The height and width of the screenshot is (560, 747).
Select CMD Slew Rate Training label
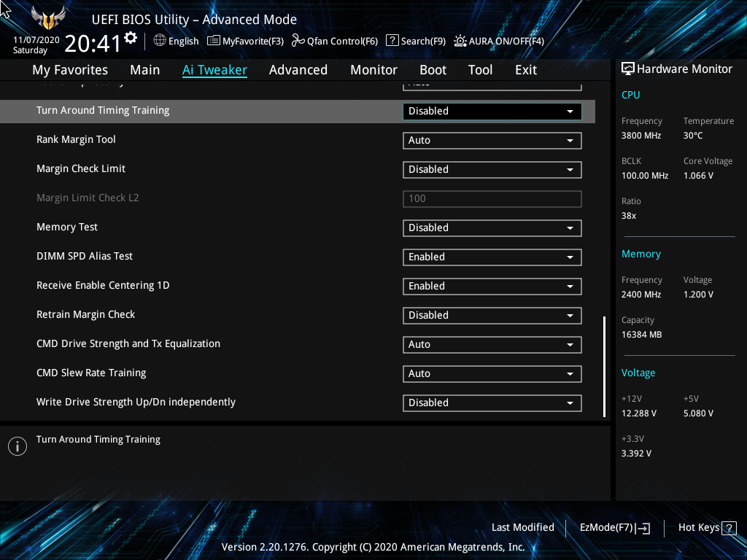coord(91,373)
